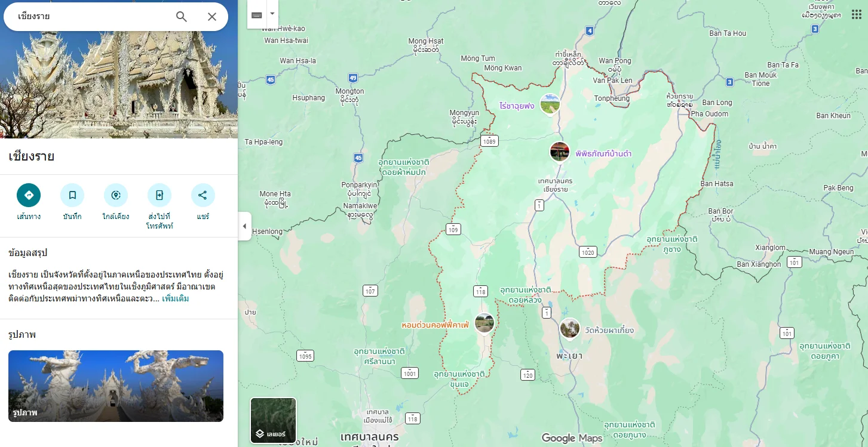Viewport: 868px width, 447px height.
Task: Select the พิพิธภัณฑ์บ้านดำ map marker
Action: click(x=560, y=152)
